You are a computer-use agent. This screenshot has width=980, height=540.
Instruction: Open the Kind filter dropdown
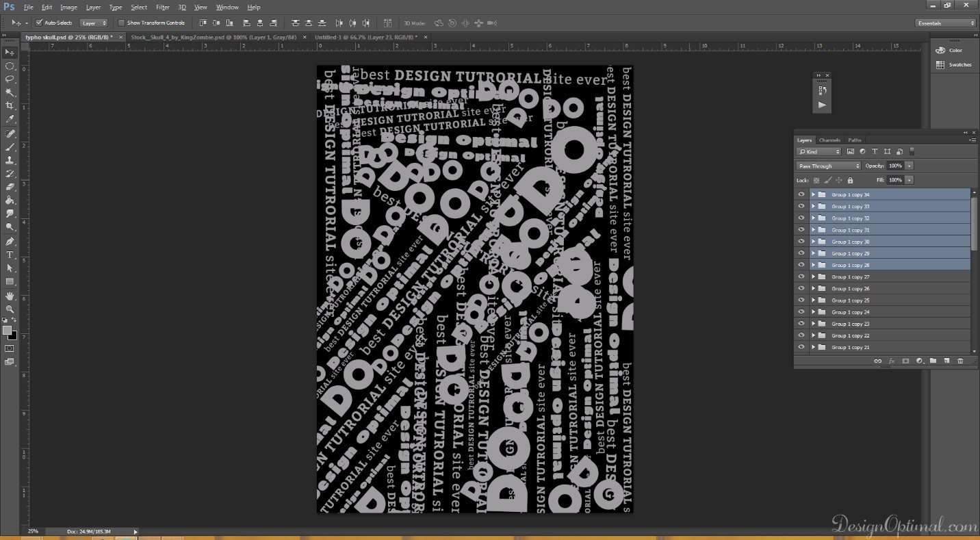click(x=818, y=151)
